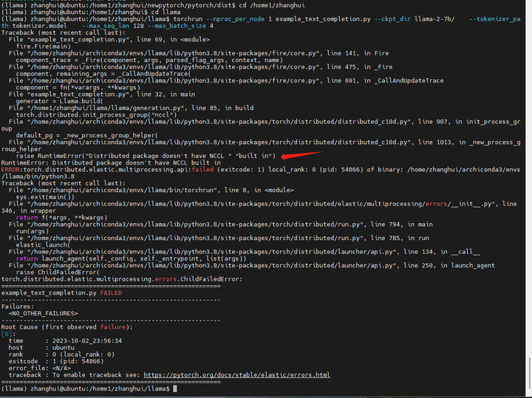Click the red 'ERROR' word of the elastic api line
The height and width of the screenshot is (398, 532).
click(10, 170)
